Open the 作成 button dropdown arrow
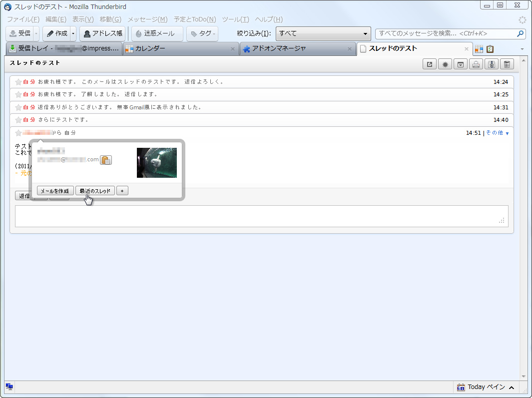Viewport: 532px width, 398px height. (x=73, y=33)
